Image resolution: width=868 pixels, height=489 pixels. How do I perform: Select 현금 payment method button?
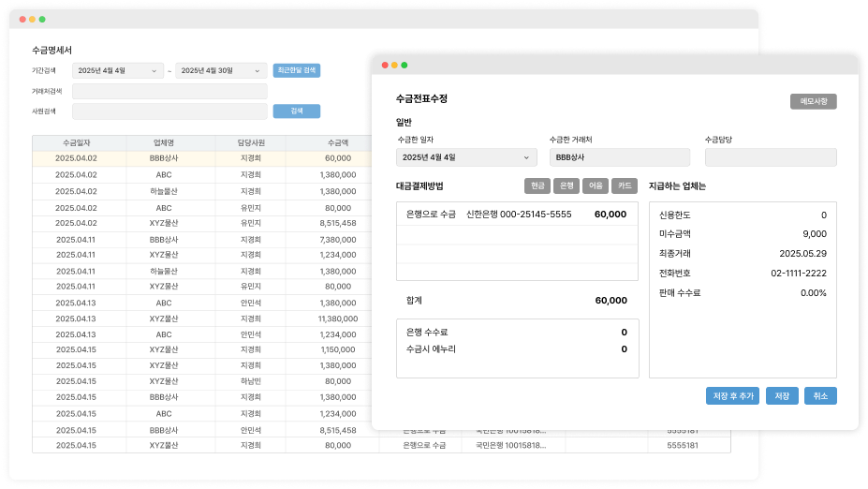click(537, 185)
